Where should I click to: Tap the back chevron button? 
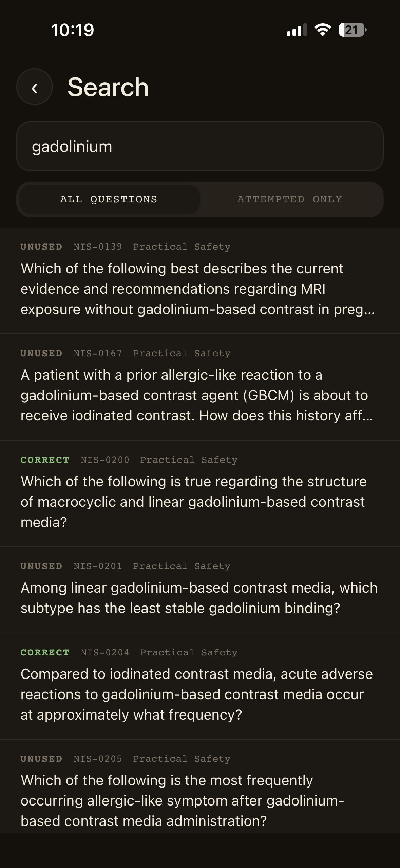(35, 87)
